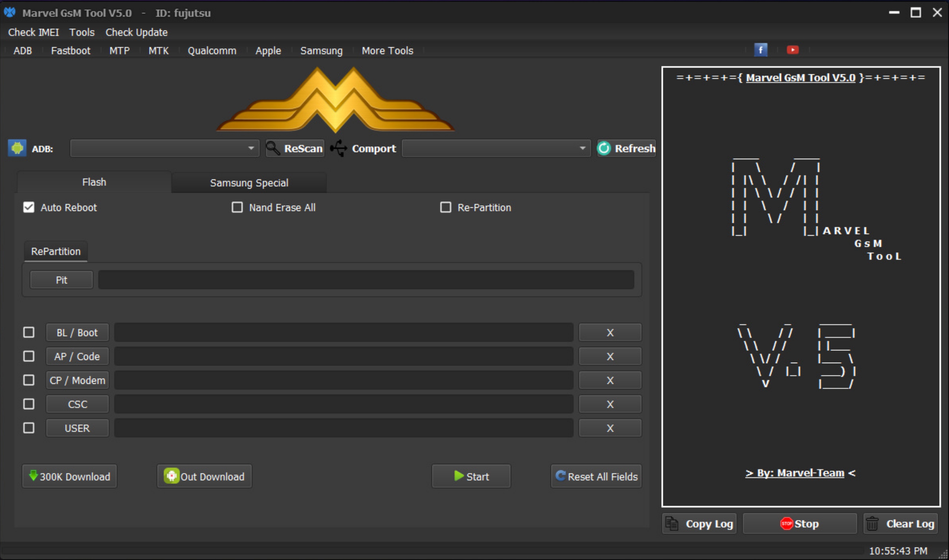
Task: Disable the Auto Reboot checkbox
Action: click(x=29, y=207)
